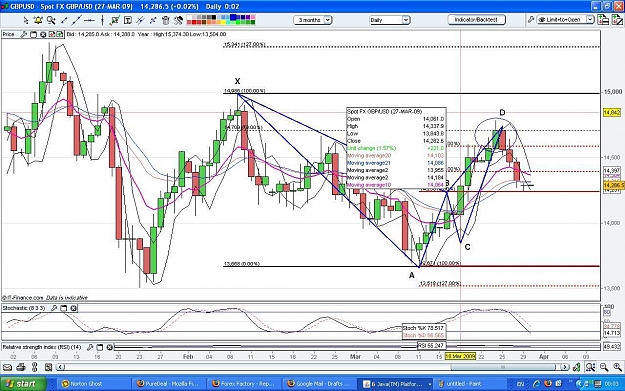
Task: Click the zoom selection magnifier icon
Action: click(590, 367)
